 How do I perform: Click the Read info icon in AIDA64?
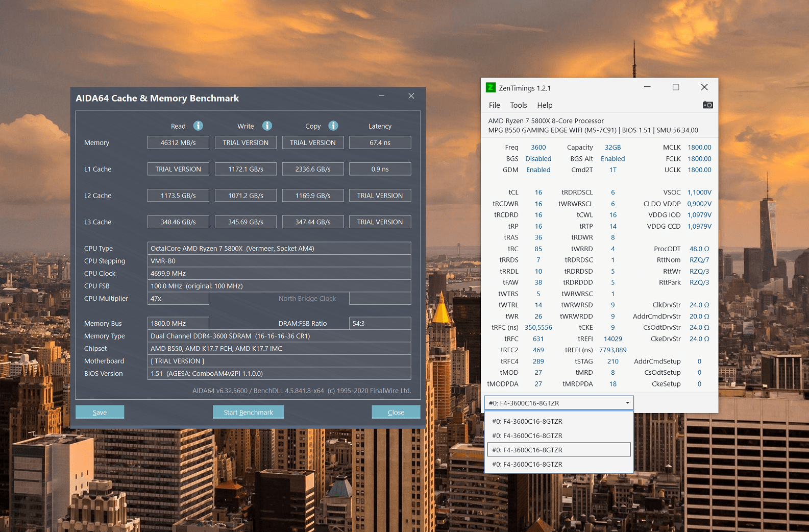pyautogui.click(x=198, y=126)
